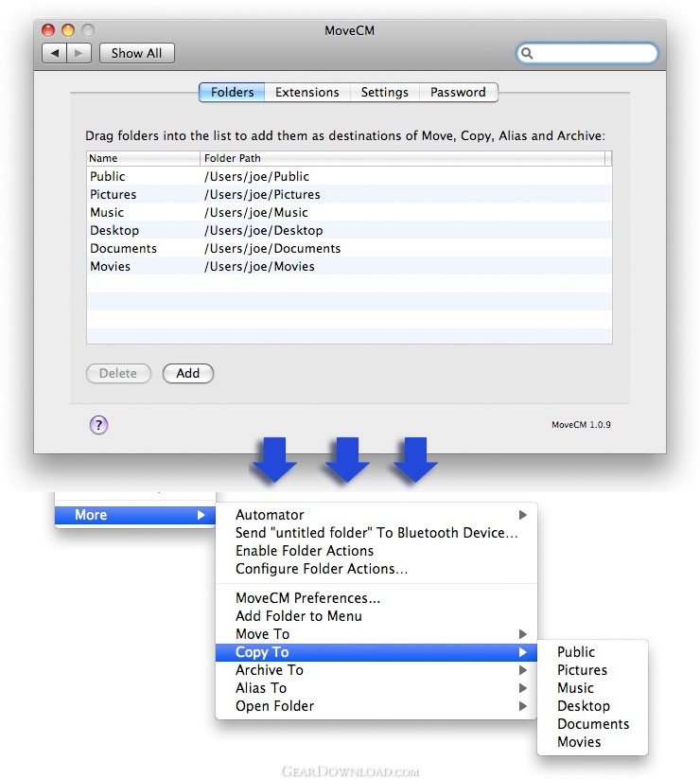Minimize window using the yellow button
The image size is (700, 779).
(x=68, y=30)
